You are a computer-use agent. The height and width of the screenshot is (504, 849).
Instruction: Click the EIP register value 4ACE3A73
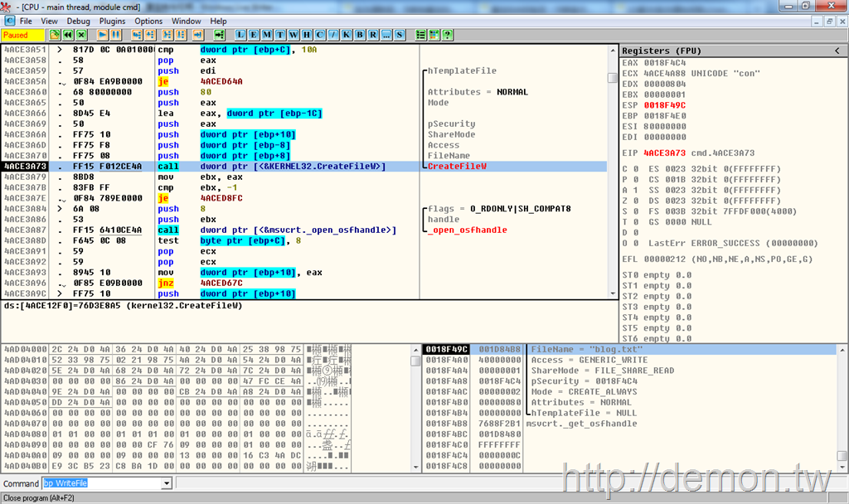tap(665, 153)
